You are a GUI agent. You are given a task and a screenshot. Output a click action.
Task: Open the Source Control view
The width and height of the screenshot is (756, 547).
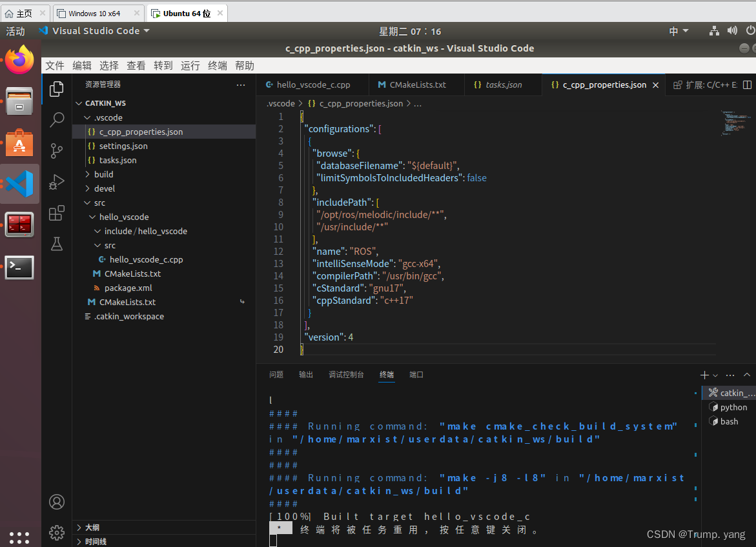tap(57, 151)
